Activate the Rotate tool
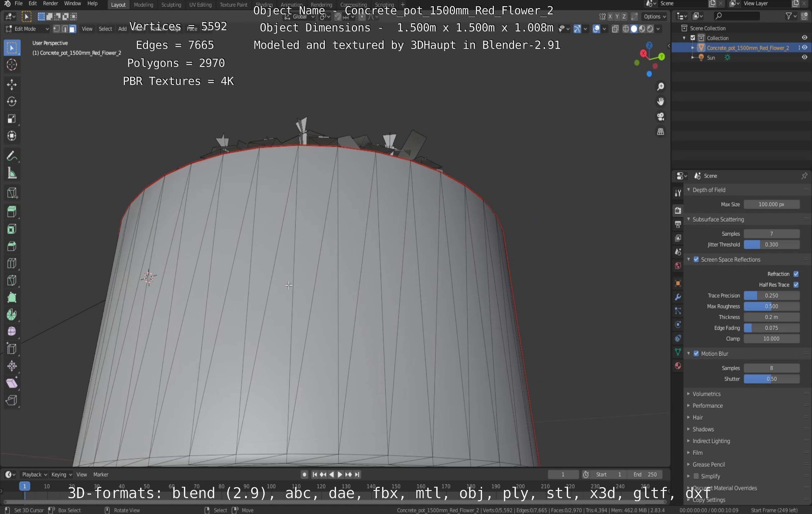The height and width of the screenshot is (514, 812). click(x=12, y=102)
